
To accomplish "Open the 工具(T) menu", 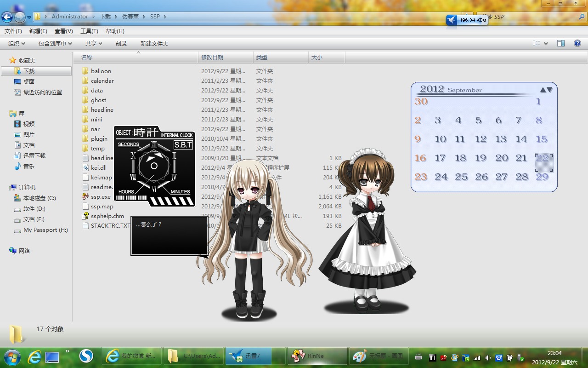I will tap(89, 31).
